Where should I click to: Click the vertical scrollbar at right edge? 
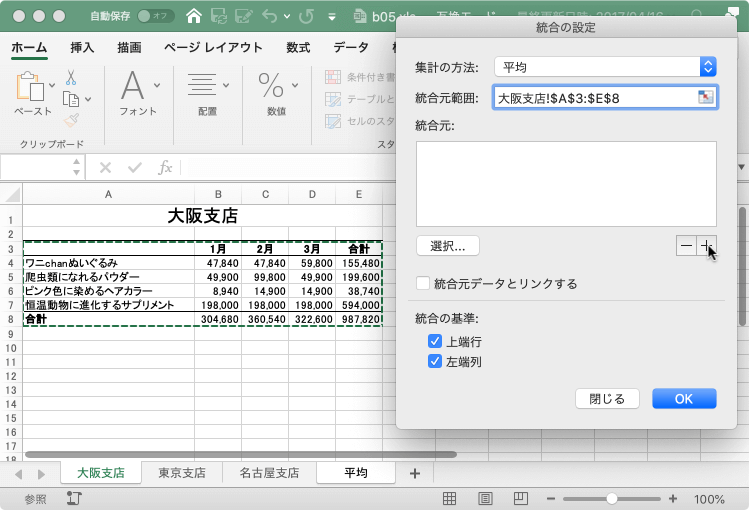pos(742,266)
